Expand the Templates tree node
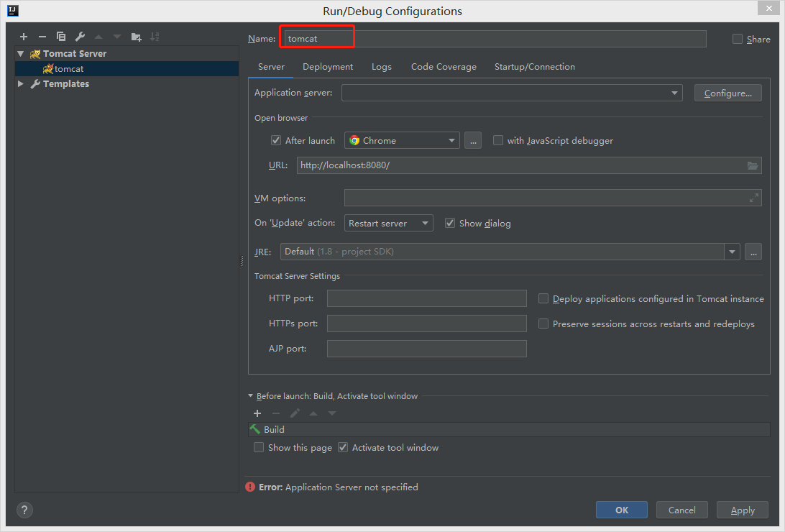785x532 pixels. (21, 83)
